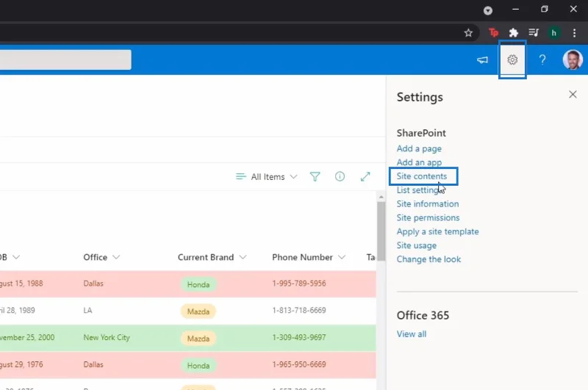Image resolution: width=588 pixels, height=390 pixels.
Task: Open List settings link
Action: tap(418, 190)
